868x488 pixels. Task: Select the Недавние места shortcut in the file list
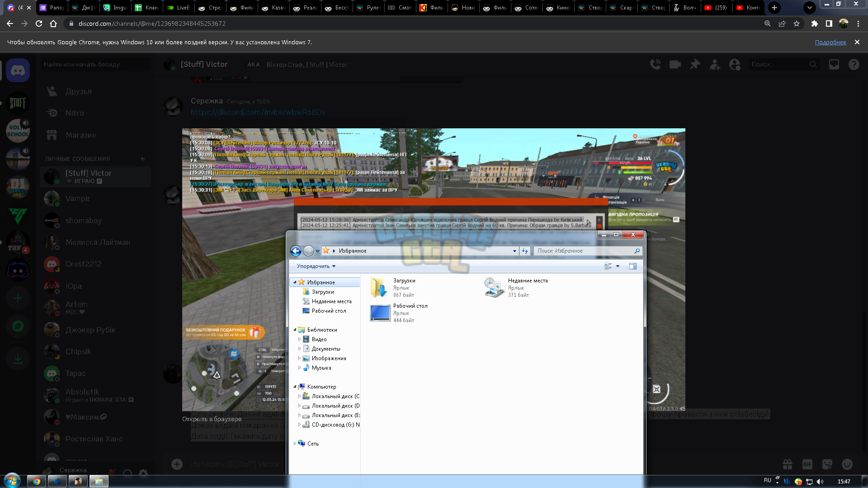click(516, 288)
